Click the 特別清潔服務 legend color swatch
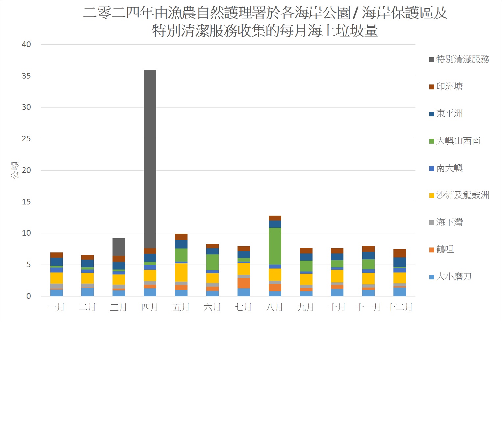The image size is (502, 448). pyautogui.click(x=432, y=59)
